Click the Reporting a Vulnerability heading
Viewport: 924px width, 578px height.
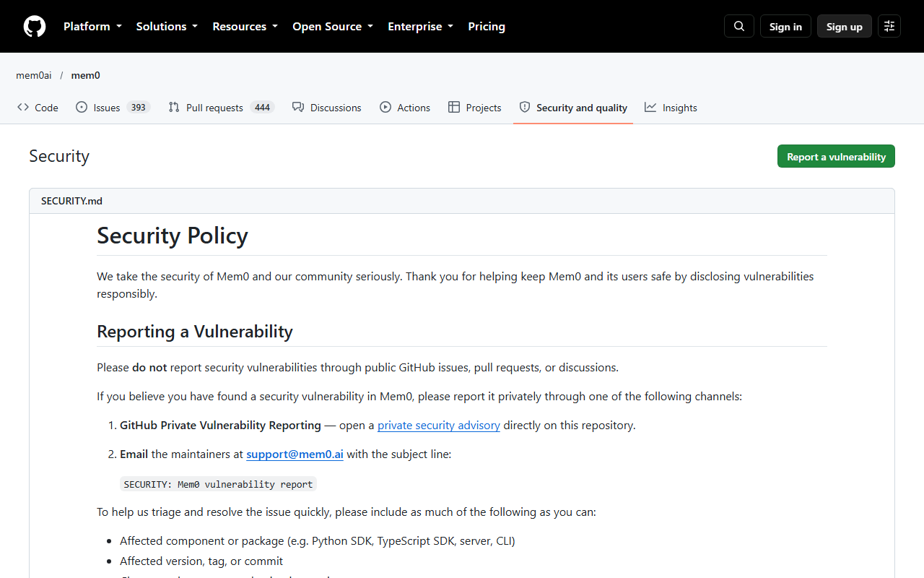coord(195,332)
